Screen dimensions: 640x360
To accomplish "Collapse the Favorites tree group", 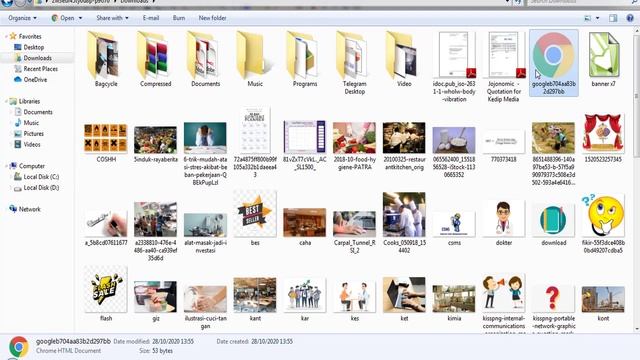I will (6, 36).
